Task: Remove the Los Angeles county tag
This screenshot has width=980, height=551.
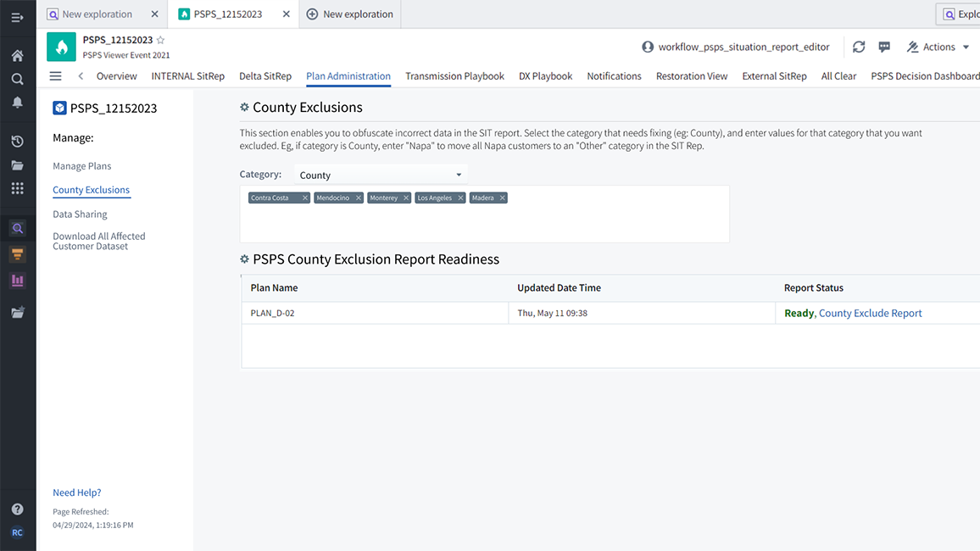Action: point(460,198)
